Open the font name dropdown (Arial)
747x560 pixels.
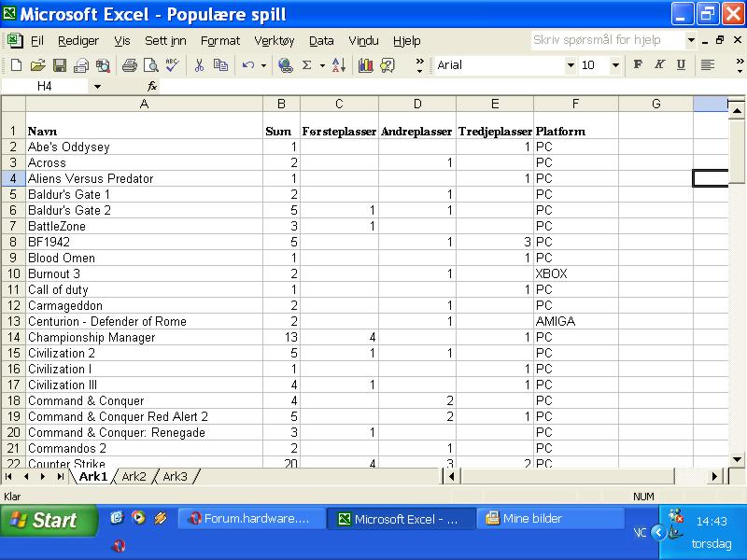pos(571,65)
